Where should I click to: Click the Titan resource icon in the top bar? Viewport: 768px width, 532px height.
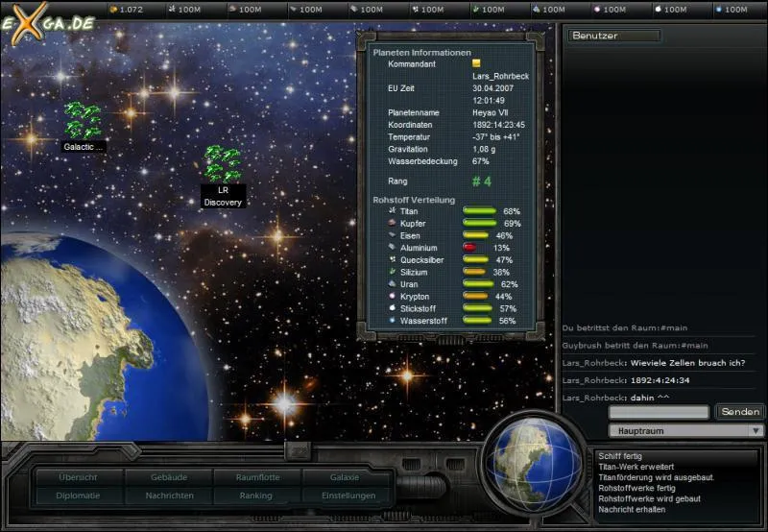(x=172, y=10)
